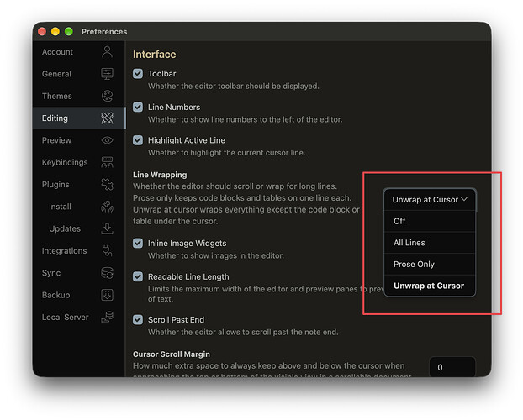This screenshot has width=523, height=420.
Task: Uncheck the Toolbar checkbox
Action: coord(138,74)
